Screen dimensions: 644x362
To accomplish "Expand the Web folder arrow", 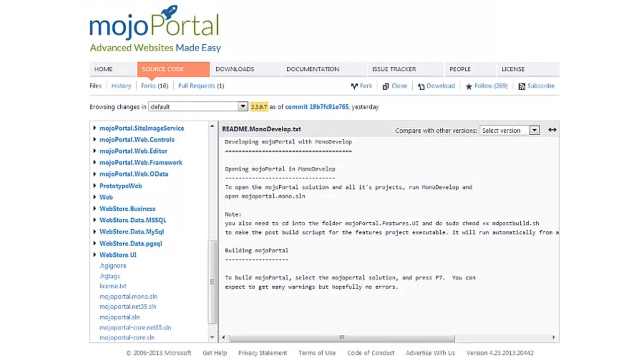I will (x=95, y=197).
